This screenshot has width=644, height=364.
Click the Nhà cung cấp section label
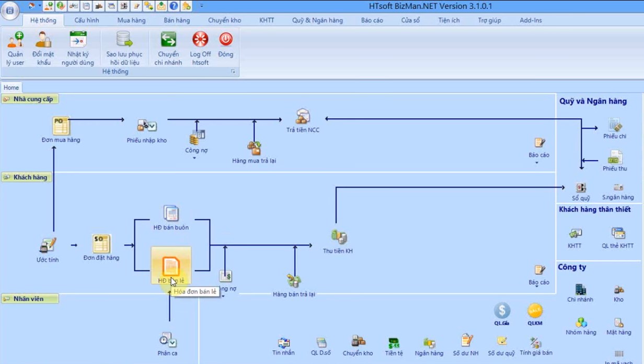coord(30,99)
